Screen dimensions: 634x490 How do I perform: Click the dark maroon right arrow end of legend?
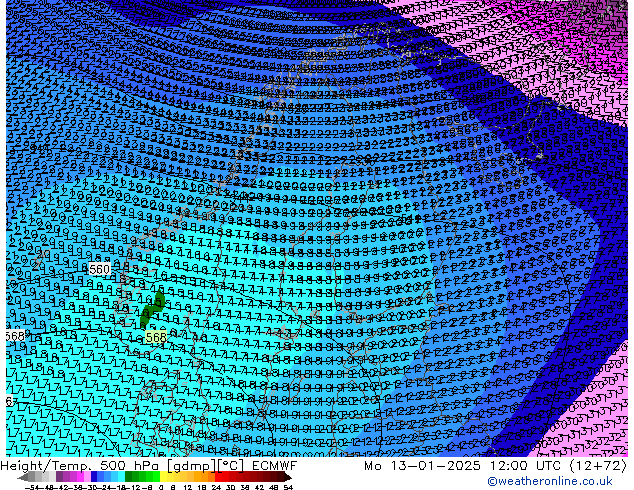[x=288, y=477]
